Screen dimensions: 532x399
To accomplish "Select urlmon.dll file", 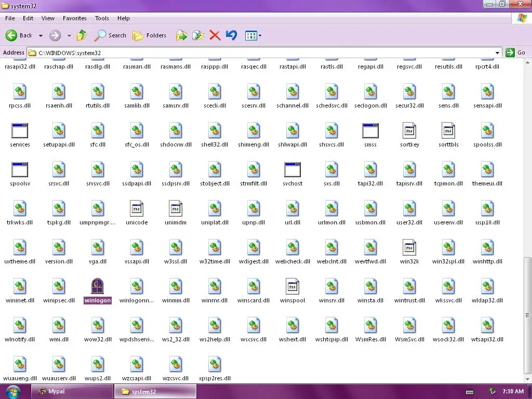I will [x=331, y=214].
